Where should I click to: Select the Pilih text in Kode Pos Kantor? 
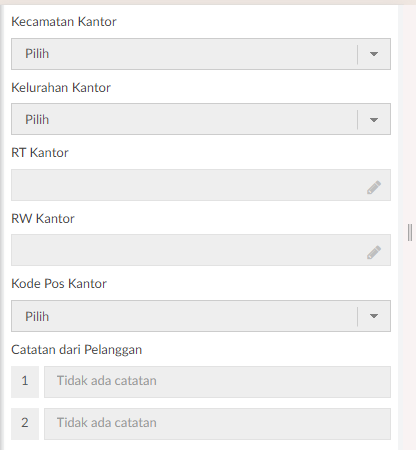[x=37, y=316]
